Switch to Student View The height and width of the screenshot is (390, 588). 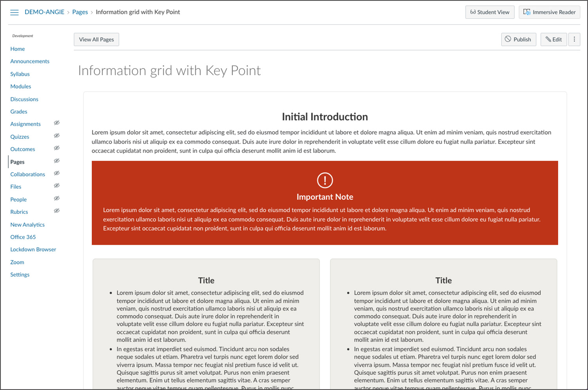[490, 12]
